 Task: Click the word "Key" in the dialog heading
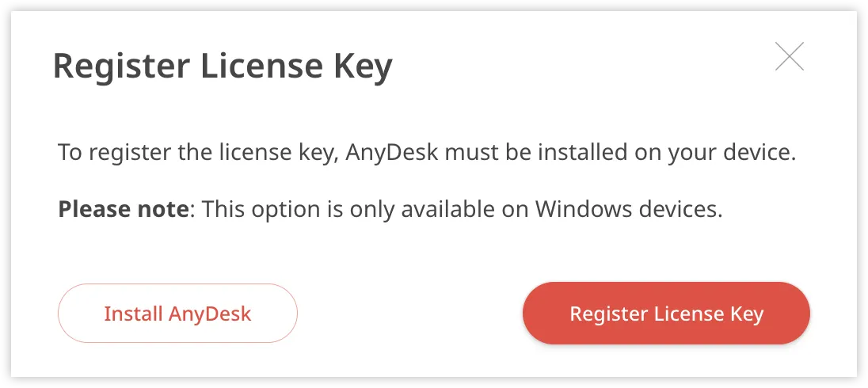tap(362, 67)
